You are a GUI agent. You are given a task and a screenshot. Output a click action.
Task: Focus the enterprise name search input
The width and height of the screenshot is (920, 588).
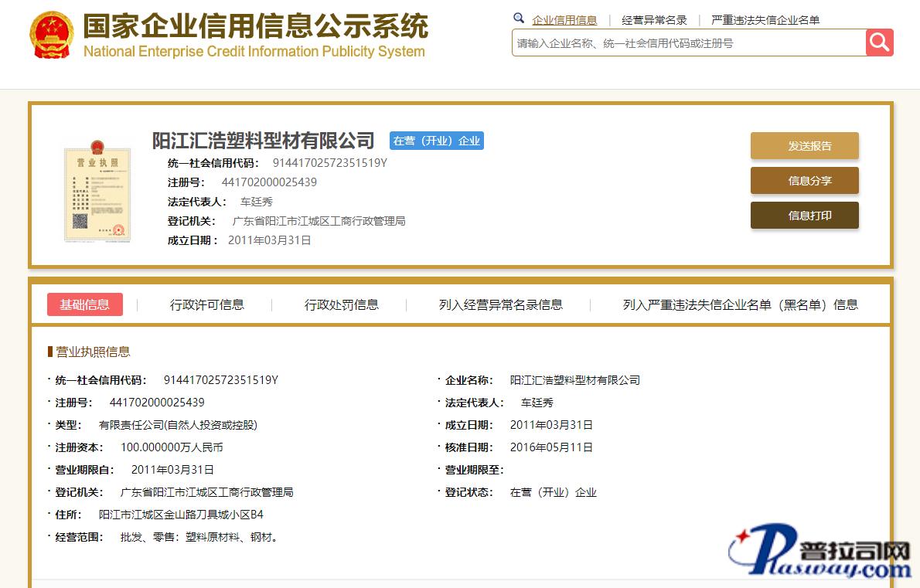688,43
